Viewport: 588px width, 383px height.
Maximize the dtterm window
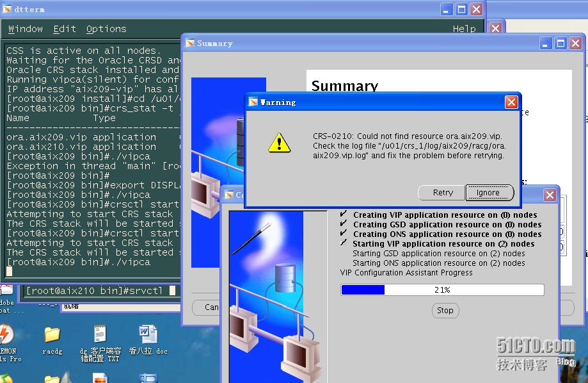(461, 10)
